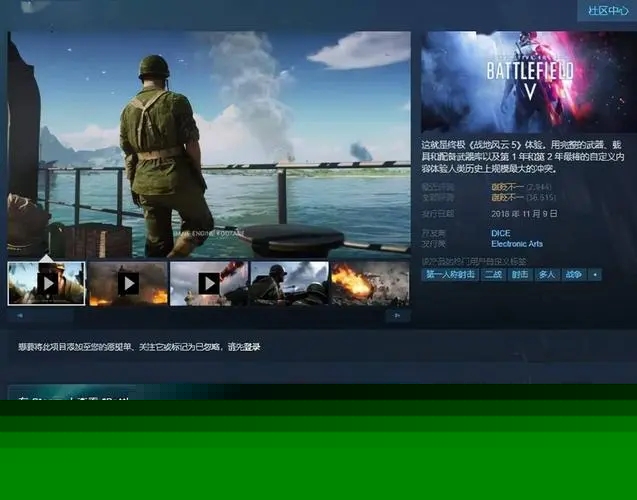Image resolution: width=637 pixels, height=500 pixels.
Task: Select the 射击 tag
Action: pyautogui.click(x=520, y=275)
